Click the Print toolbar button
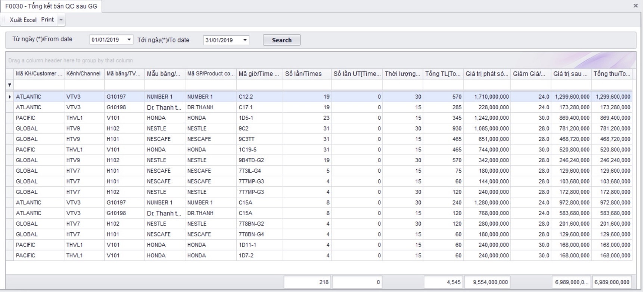This screenshot has width=644, height=292. (47, 19)
